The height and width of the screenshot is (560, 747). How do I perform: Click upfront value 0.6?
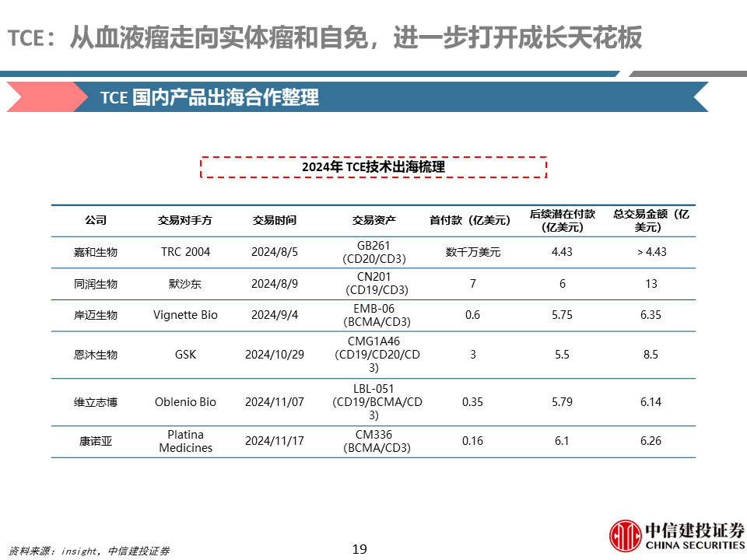(472, 315)
